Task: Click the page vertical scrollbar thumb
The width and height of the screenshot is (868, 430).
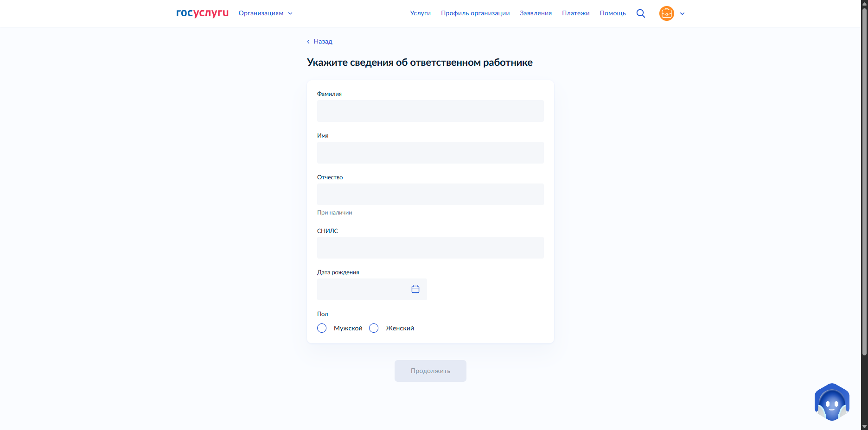Action: (864, 182)
